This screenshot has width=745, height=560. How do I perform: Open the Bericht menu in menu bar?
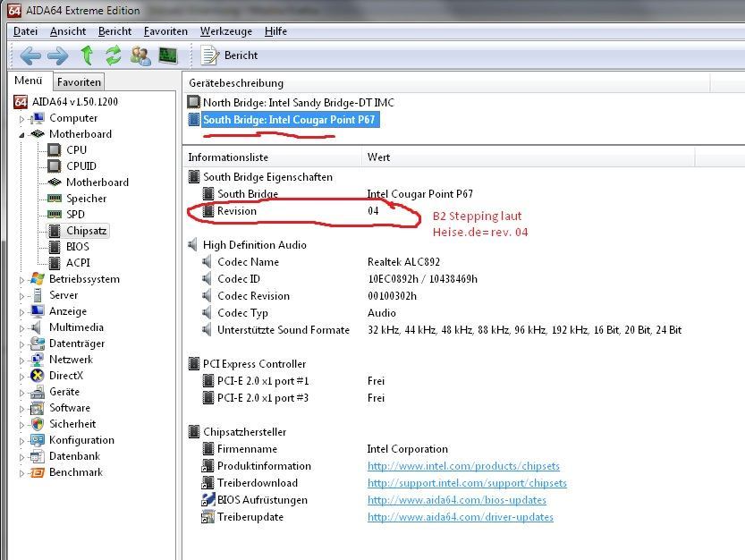point(114,31)
